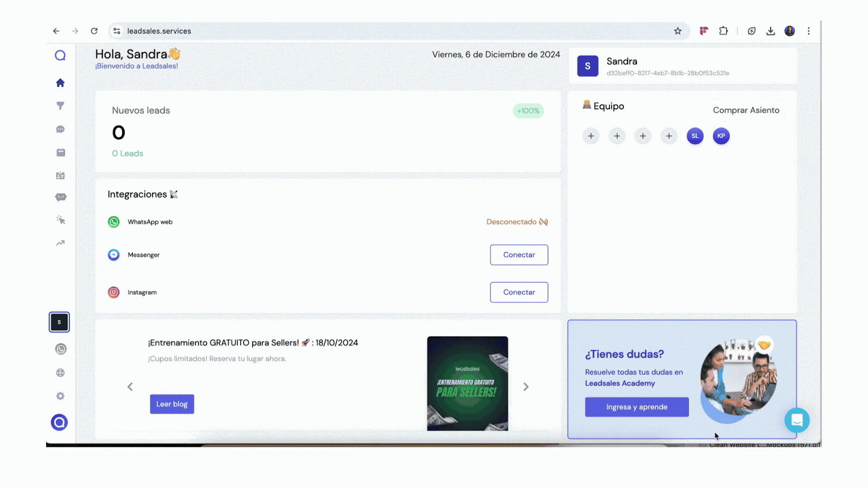Open the chat bubble icon in sidebar
868x488 pixels.
[60, 129]
